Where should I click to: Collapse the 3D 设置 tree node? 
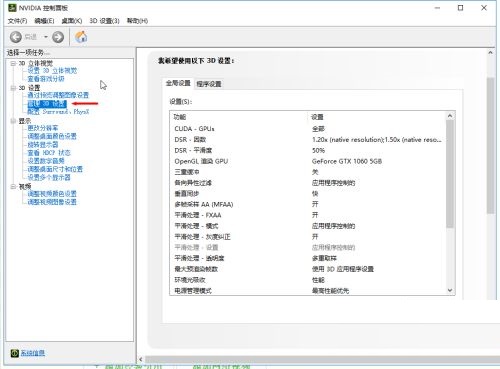click(13, 88)
